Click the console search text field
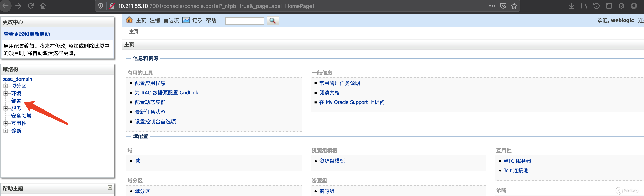 (x=244, y=20)
